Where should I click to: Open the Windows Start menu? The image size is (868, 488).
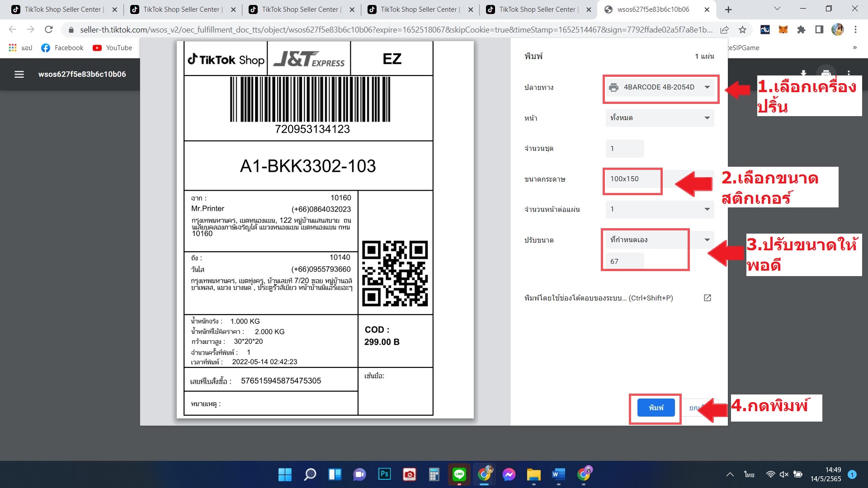285,474
